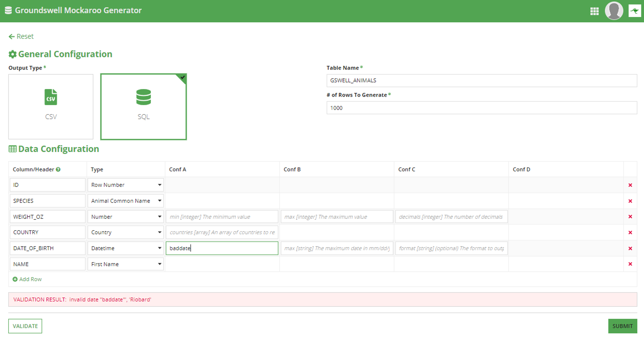Edit the SPECIES column name field
Image resolution: width=644 pixels, height=339 pixels.
coord(47,201)
